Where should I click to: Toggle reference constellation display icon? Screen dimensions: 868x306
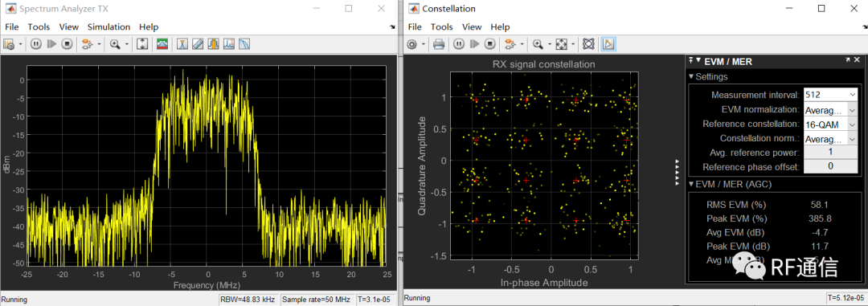tap(589, 44)
